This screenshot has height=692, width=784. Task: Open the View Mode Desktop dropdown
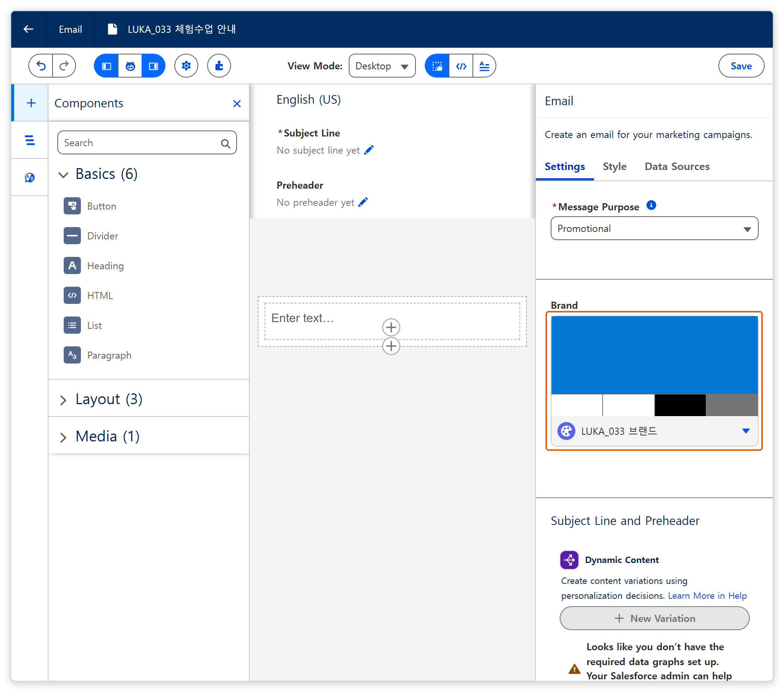tap(382, 66)
